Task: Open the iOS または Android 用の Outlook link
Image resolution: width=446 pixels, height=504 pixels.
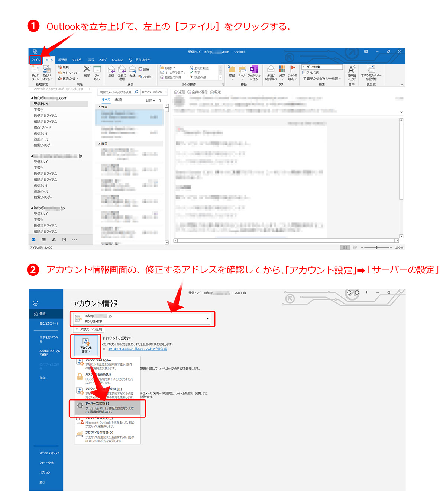Action: pyautogui.click(x=138, y=349)
